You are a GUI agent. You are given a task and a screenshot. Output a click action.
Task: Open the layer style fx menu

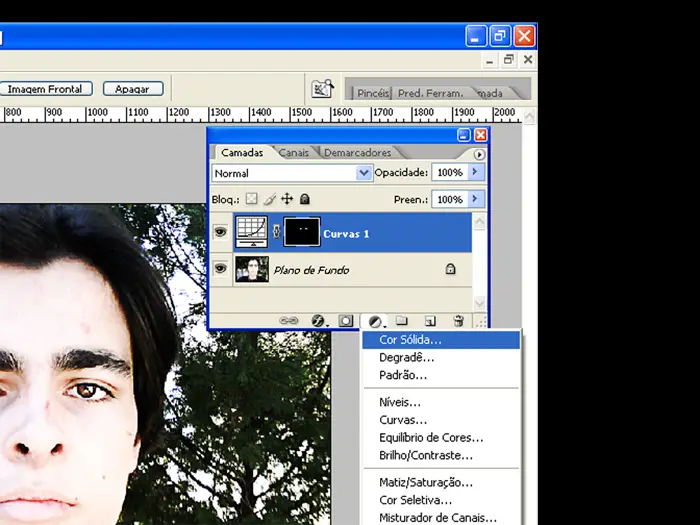[319, 321]
